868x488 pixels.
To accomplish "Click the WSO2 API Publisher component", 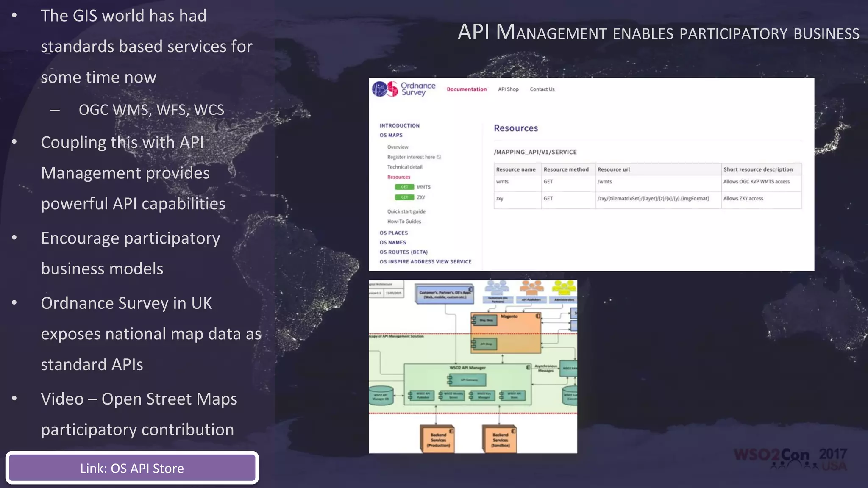I will (422, 396).
